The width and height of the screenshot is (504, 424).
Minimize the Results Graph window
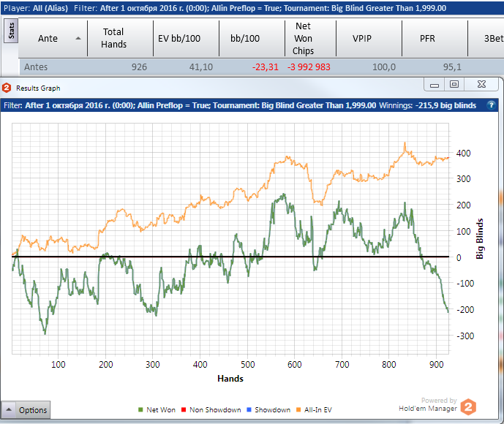pos(435,85)
